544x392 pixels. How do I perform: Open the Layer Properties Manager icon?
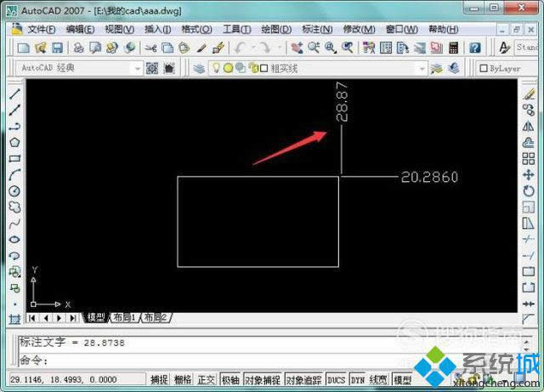pos(199,68)
